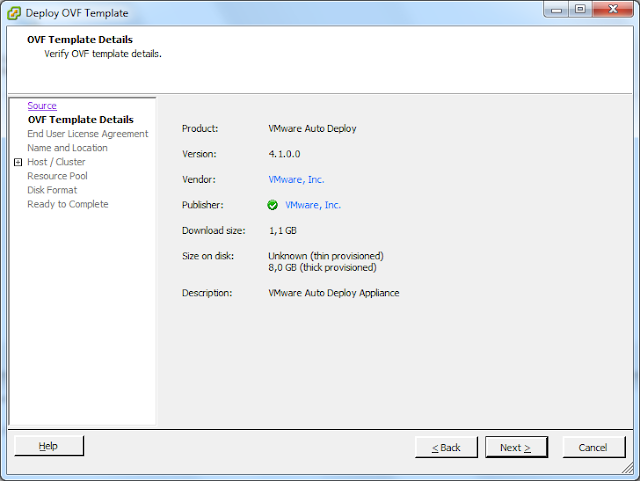Select Ready to Complete step
The height and width of the screenshot is (481, 640).
[x=68, y=204]
